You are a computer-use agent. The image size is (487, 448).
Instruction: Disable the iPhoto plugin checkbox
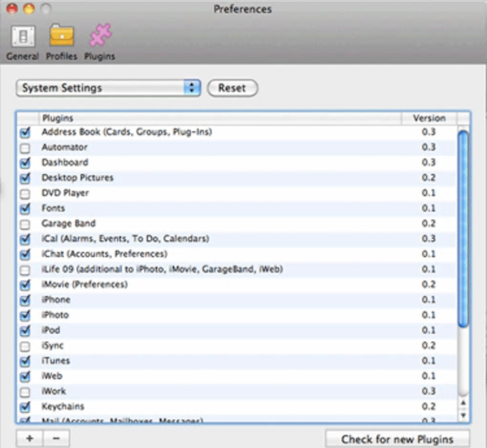pyautogui.click(x=25, y=315)
